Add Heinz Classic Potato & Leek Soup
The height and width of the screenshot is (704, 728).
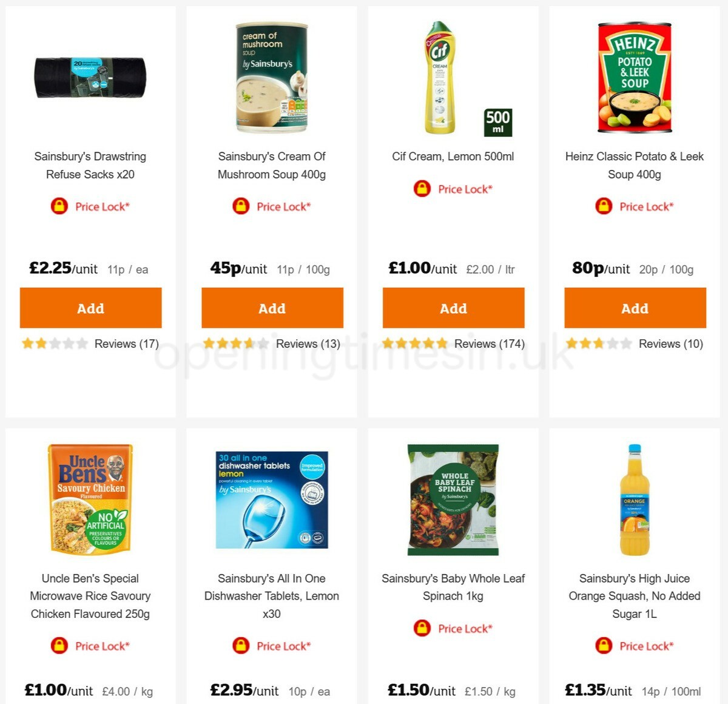click(x=635, y=308)
